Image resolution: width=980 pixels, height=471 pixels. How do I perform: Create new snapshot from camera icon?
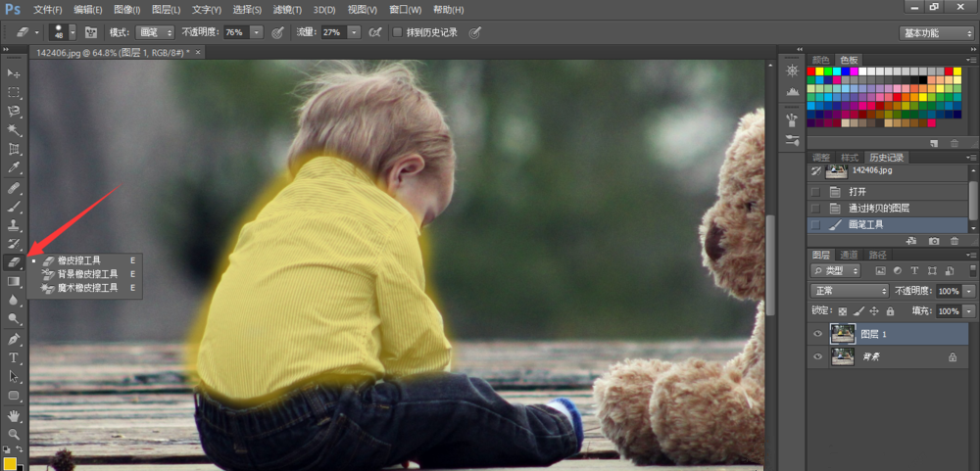[x=934, y=241]
